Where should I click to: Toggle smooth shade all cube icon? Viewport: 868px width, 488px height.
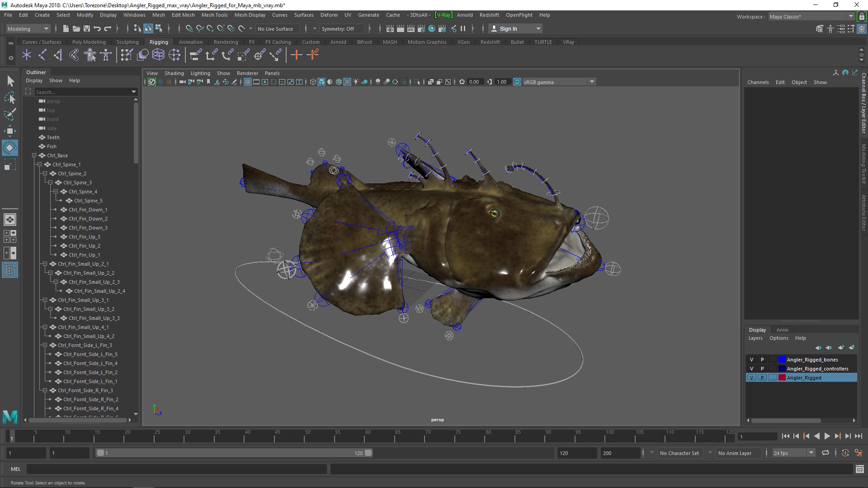pos(321,82)
